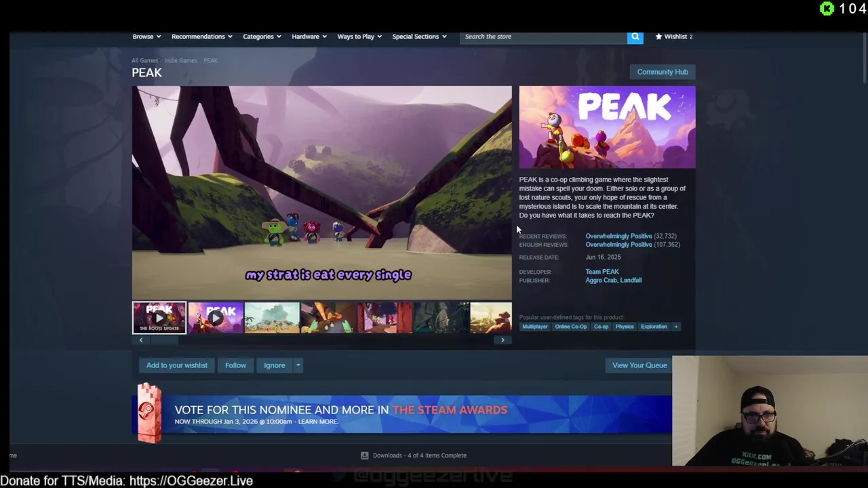This screenshot has height=488, width=868.
Task: Go to All Games breadcrumb
Action: tap(144, 60)
